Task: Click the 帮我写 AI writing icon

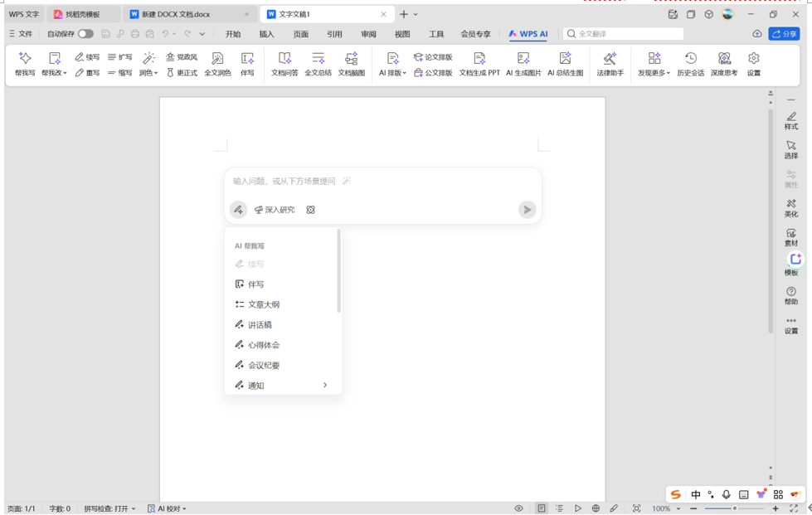Action: click(x=25, y=64)
